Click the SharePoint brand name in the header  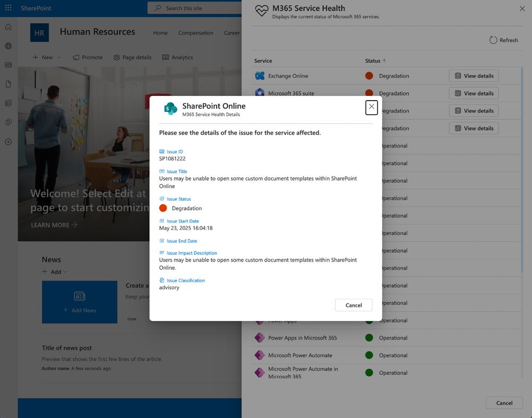coord(36,8)
